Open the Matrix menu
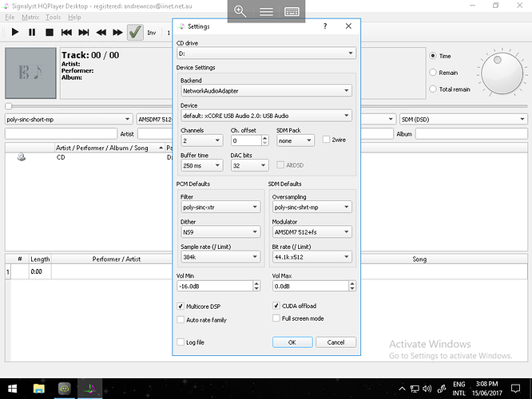 30,17
